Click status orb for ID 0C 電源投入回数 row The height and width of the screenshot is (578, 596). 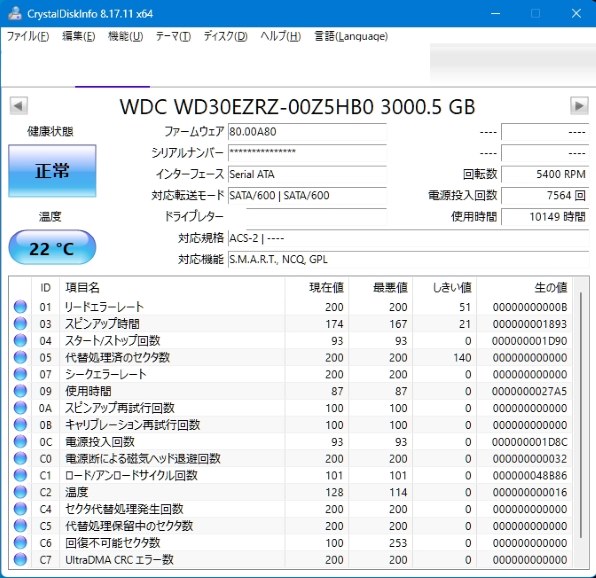[x=20, y=442]
